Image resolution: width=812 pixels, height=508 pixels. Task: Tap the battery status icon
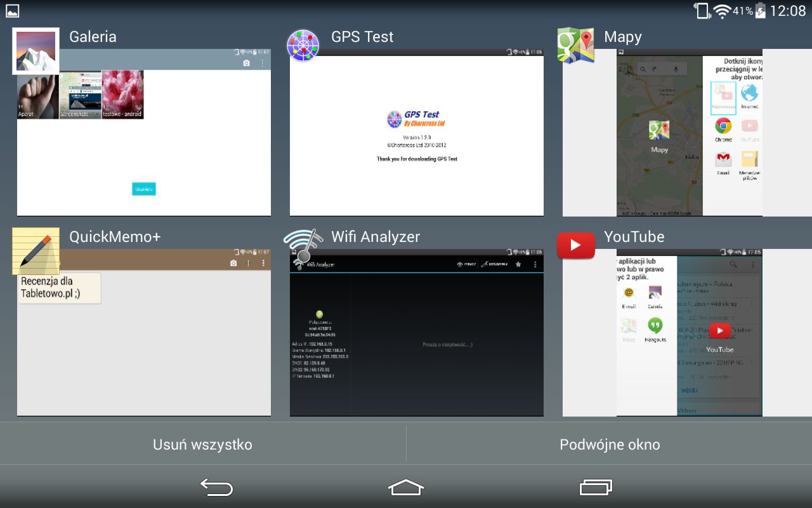760,11
